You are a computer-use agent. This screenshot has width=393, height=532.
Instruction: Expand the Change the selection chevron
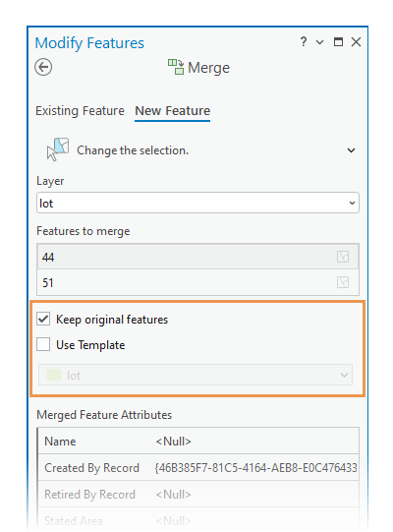352,150
